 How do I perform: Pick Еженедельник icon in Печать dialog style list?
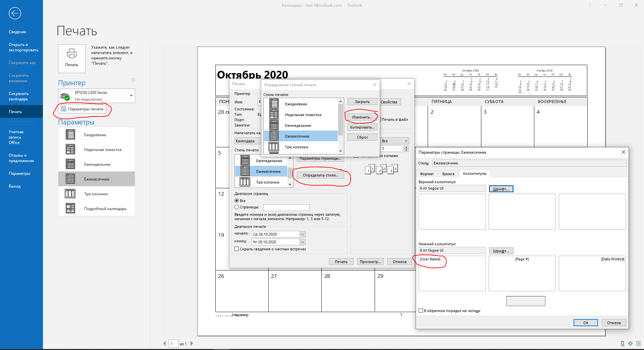(245, 160)
